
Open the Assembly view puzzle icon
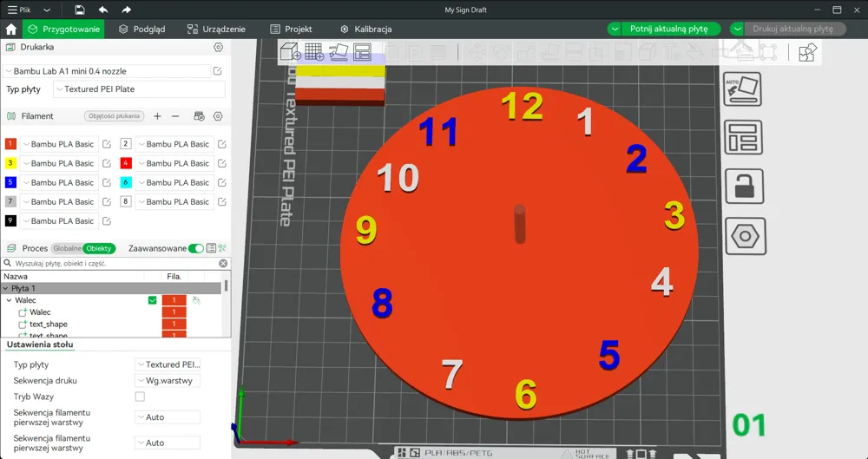click(x=807, y=53)
